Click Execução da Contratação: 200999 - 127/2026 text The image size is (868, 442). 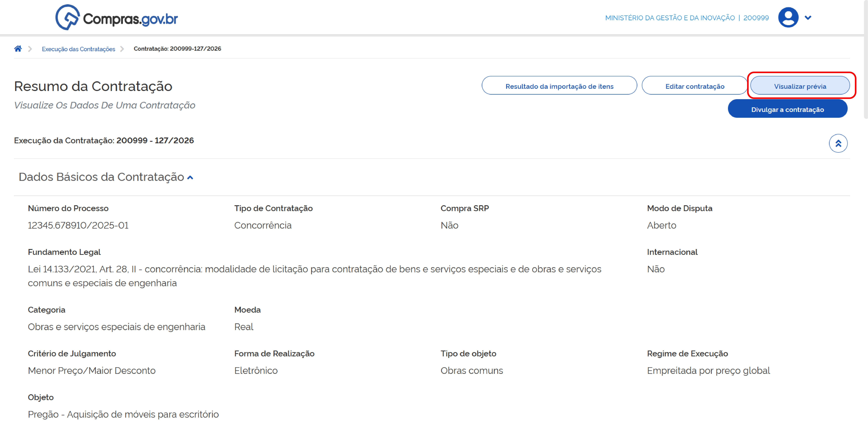pos(104,140)
